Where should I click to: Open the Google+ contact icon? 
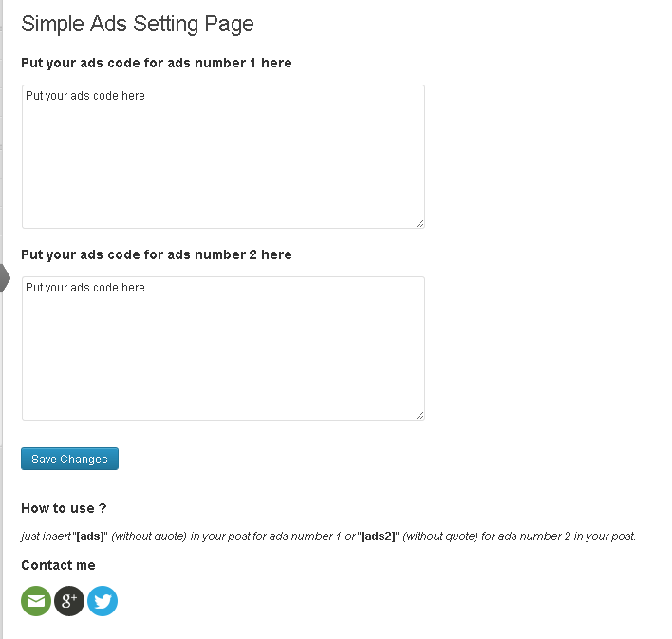[69, 601]
